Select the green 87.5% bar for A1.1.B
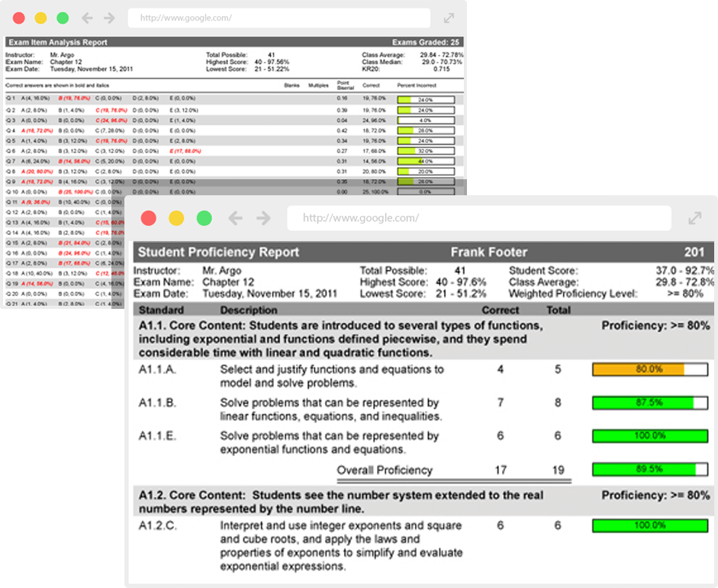 [x=649, y=403]
